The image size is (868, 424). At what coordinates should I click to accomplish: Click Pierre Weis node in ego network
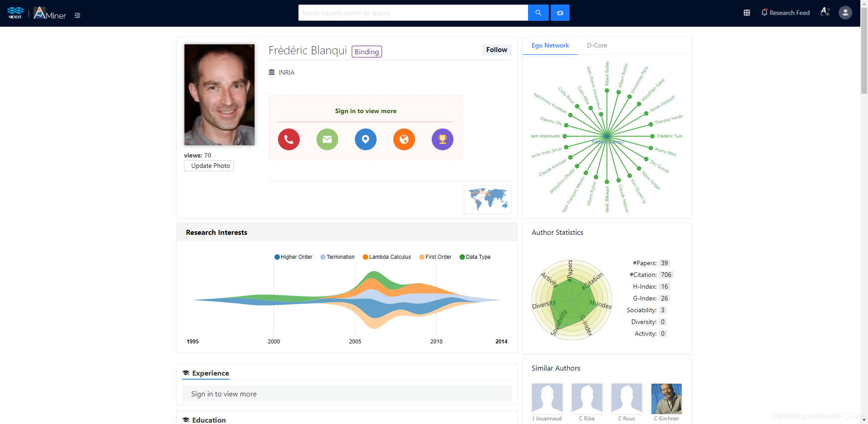[651, 148]
